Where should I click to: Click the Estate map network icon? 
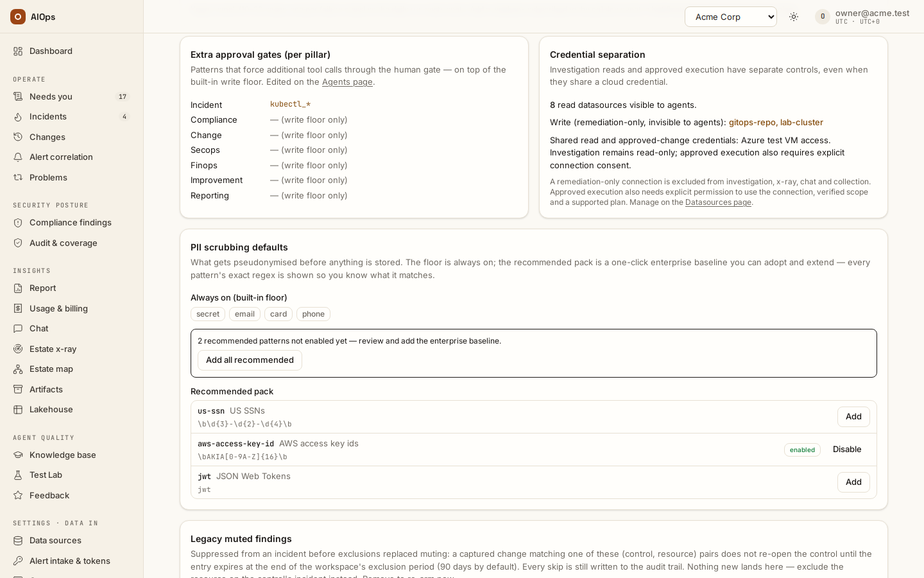pyautogui.click(x=18, y=369)
